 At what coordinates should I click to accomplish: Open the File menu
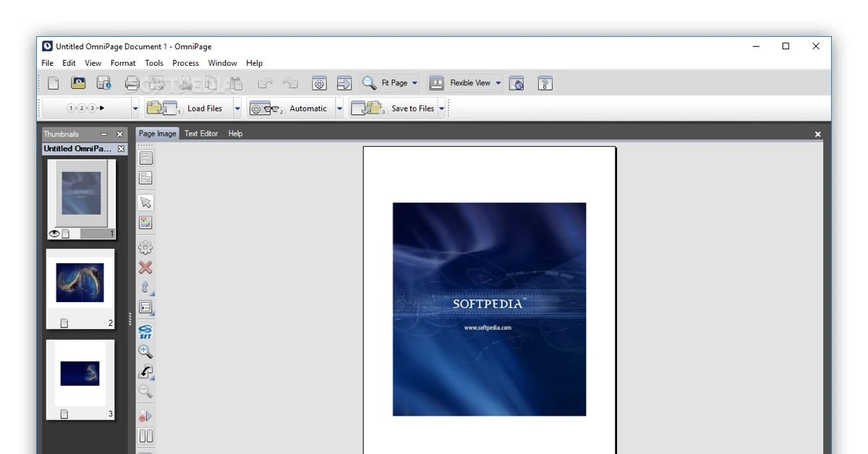click(48, 63)
